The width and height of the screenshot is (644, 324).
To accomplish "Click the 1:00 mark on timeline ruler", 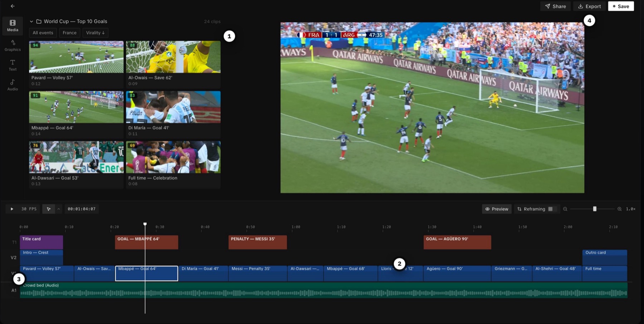I will pyautogui.click(x=296, y=227).
